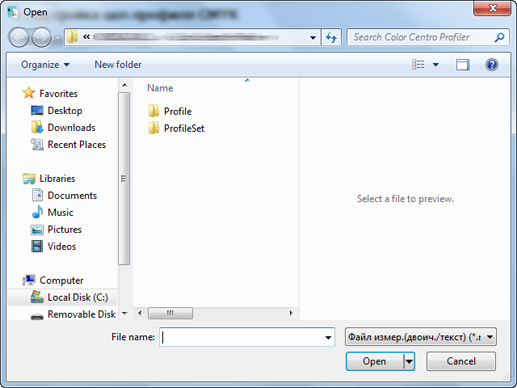Click the navigation pane vertical scrollbar thumb

tap(124, 179)
